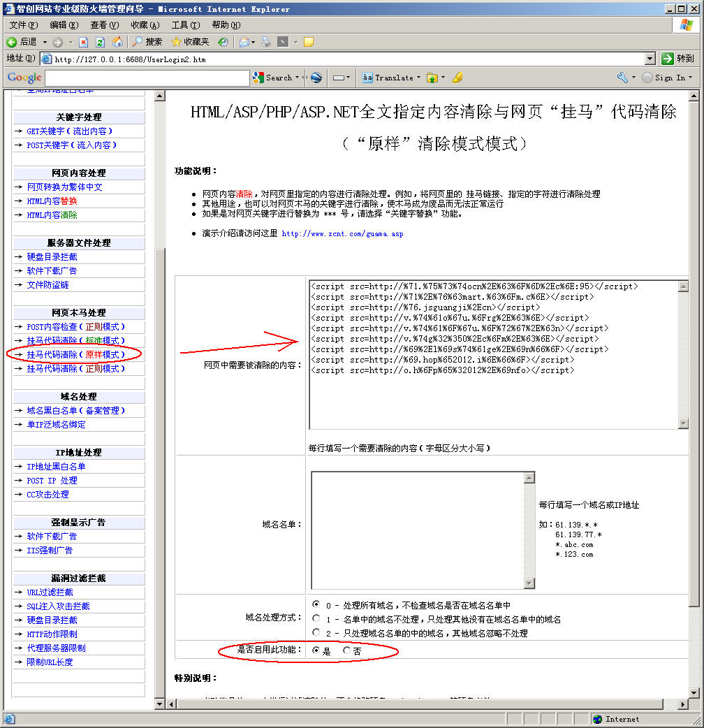Screen dimensions: 704x728
Task: Refresh the page using the green refresh icon
Action: 101,42
